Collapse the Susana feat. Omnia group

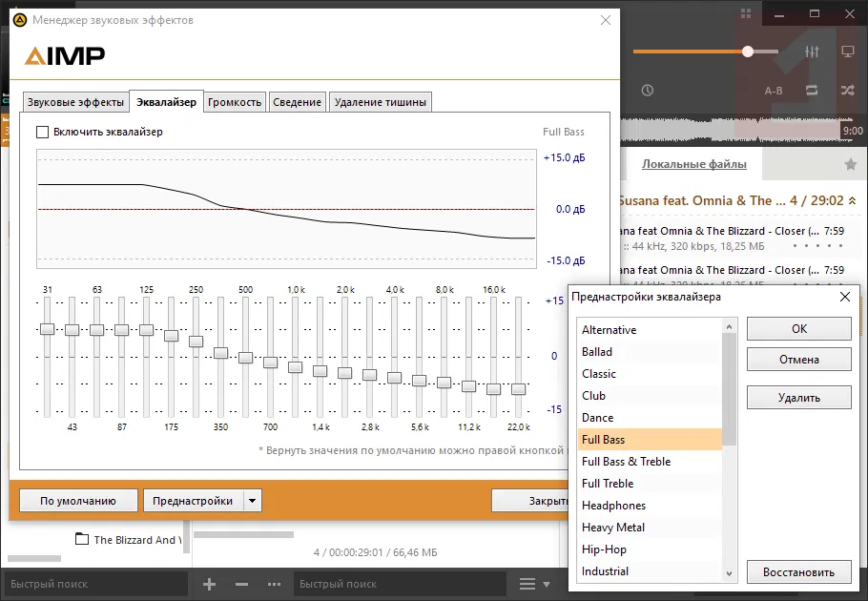[x=853, y=200]
